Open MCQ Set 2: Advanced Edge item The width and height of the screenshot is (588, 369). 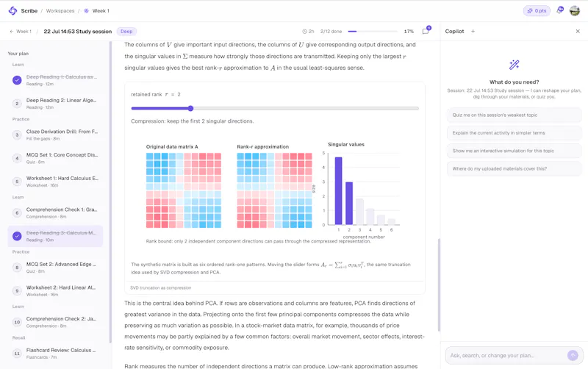point(56,268)
